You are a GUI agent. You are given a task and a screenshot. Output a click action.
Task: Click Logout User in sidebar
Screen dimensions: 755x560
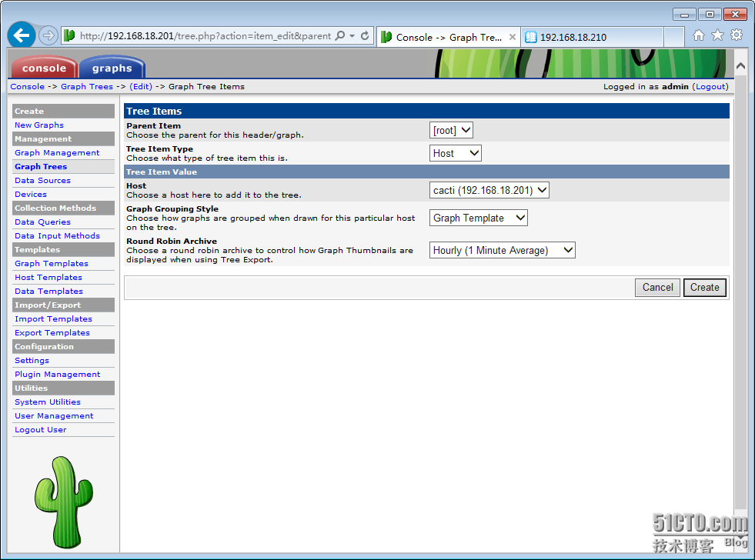pyautogui.click(x=41, y=430)
